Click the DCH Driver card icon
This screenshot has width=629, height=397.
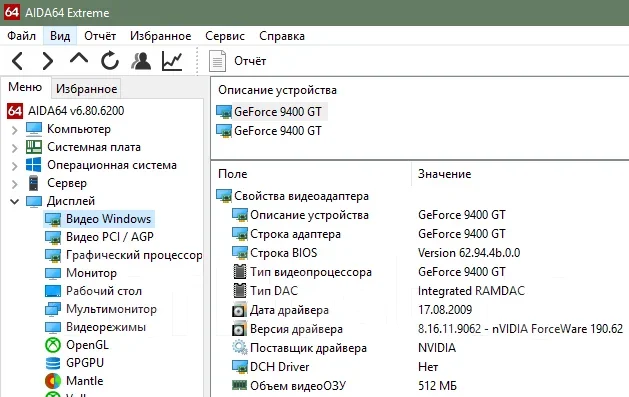(x=240, y=367)
